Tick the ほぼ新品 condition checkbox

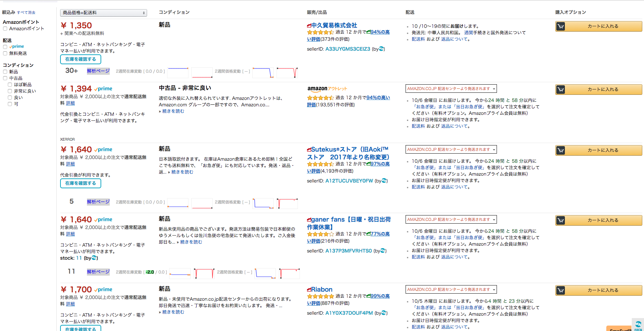10,85
